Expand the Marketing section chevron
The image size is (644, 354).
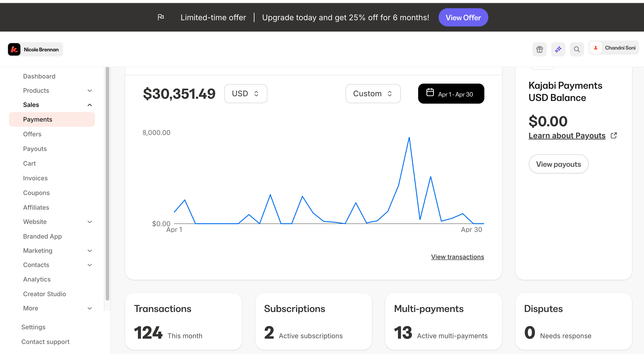coord(90,251)
